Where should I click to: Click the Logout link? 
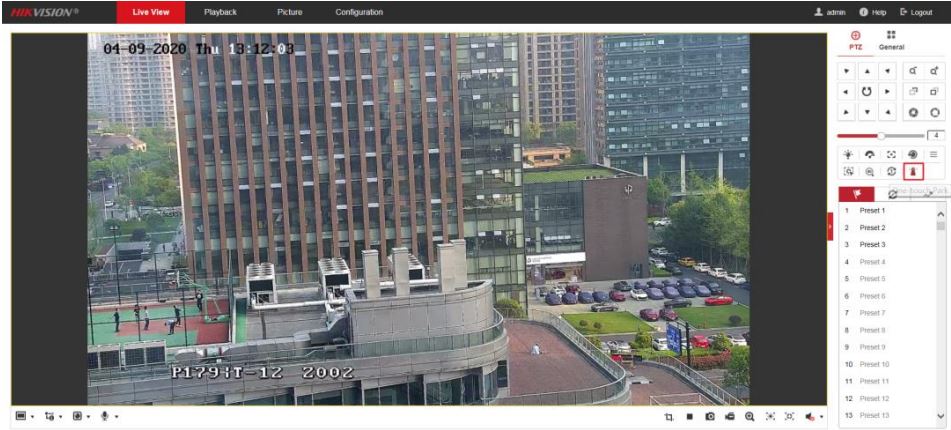(x=916, y=12)
